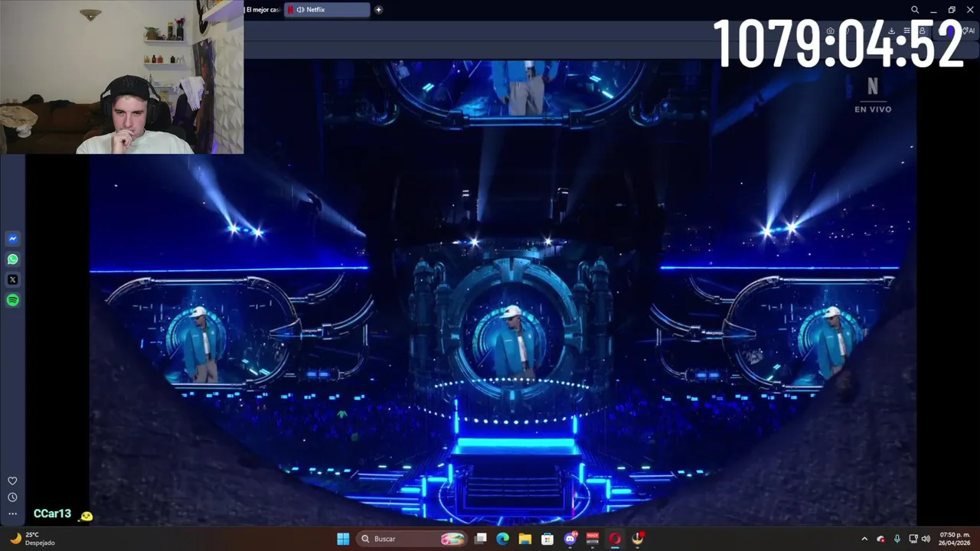Open Messenger in the Opera sidebar

coord(12,239)
